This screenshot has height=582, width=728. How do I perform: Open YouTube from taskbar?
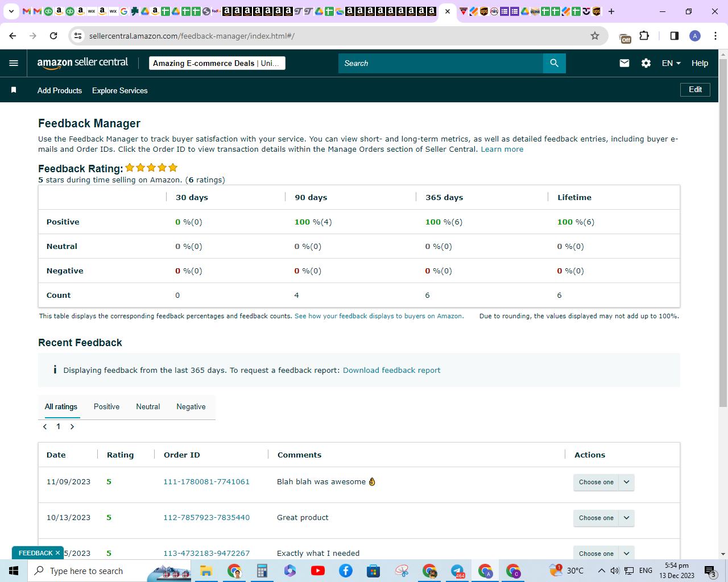(x=318, y=571)
